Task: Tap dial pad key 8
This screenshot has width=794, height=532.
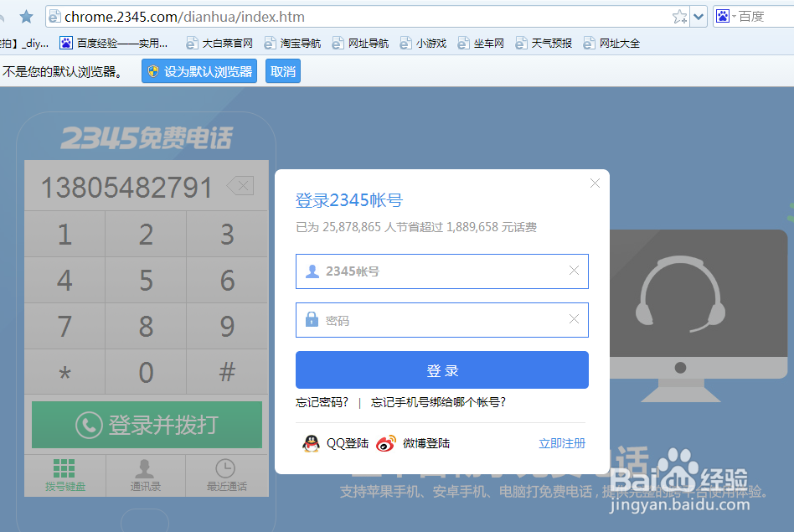Action: (146, 326)
